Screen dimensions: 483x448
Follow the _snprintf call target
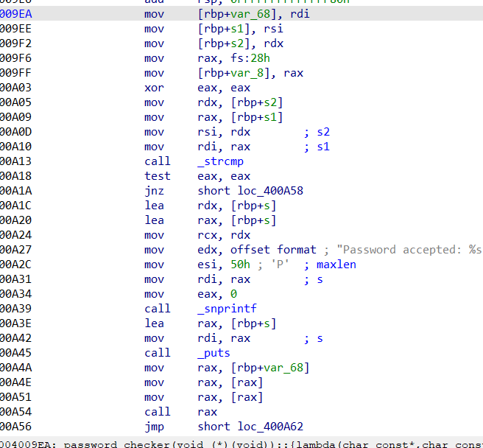click(x=227, y=309)
